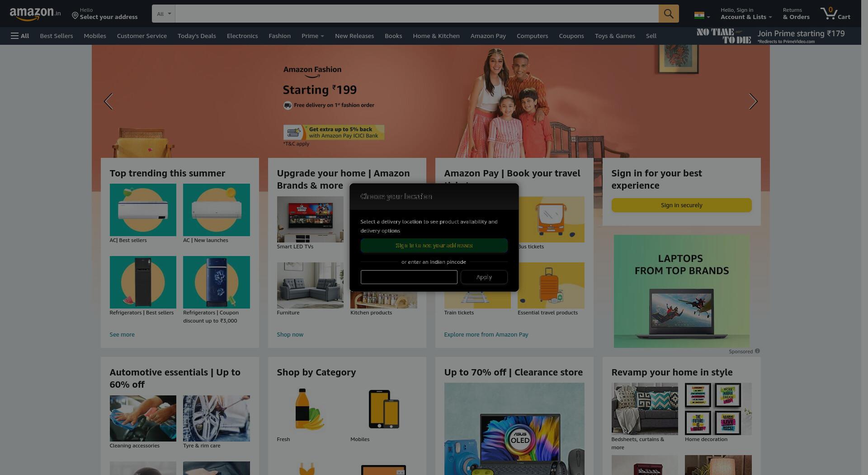Image resolution: width=868 pixels, height=475 pixels.
Task: Click Laptops from top brands ad
Action: click(x=681, y=291)
